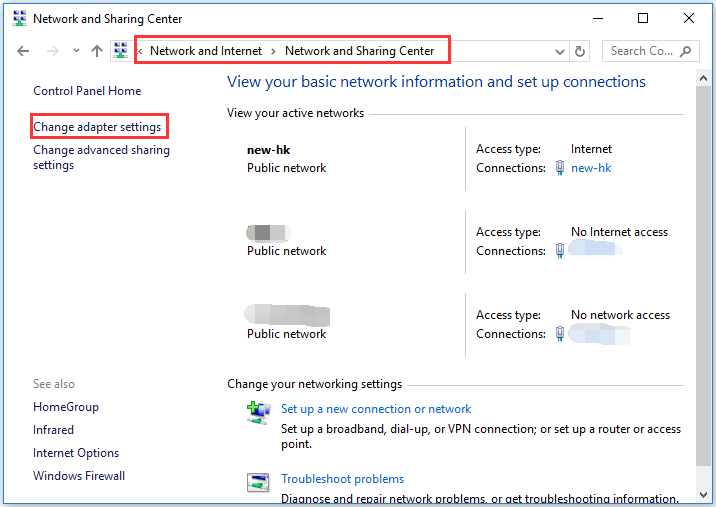Open the address bar history dropdown
716x507 pixels.
tap(560, 51)
